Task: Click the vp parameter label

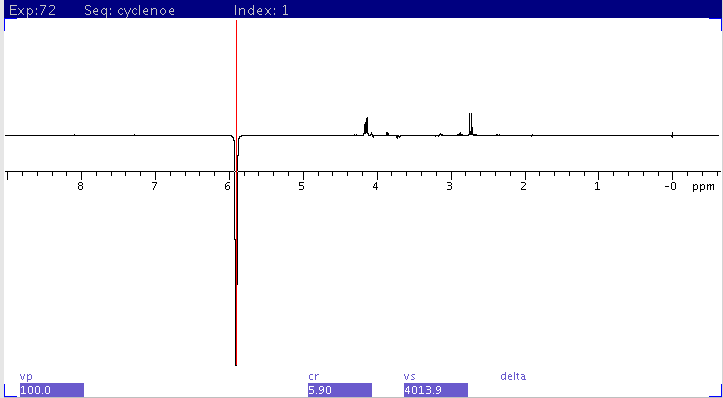Action: click(26, 376)
